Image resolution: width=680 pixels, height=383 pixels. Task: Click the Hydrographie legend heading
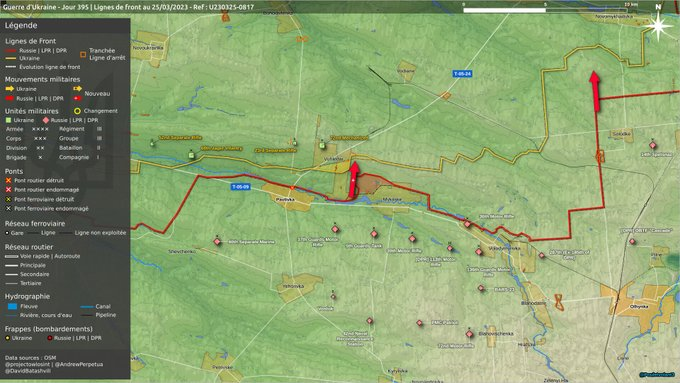(x=27, y=297)
